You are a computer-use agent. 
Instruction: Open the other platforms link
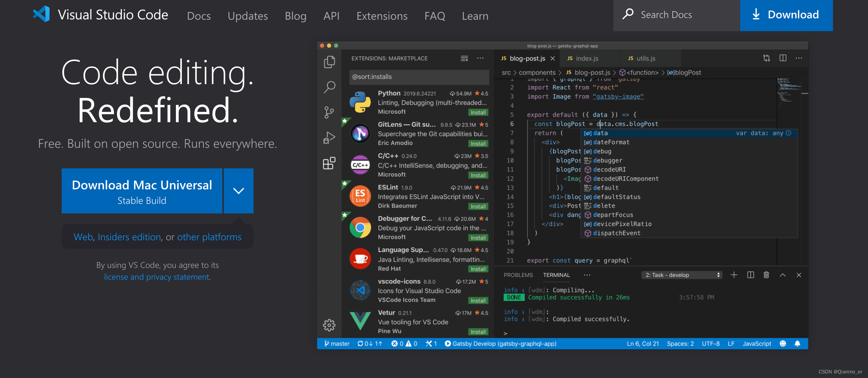click(209, 237)
